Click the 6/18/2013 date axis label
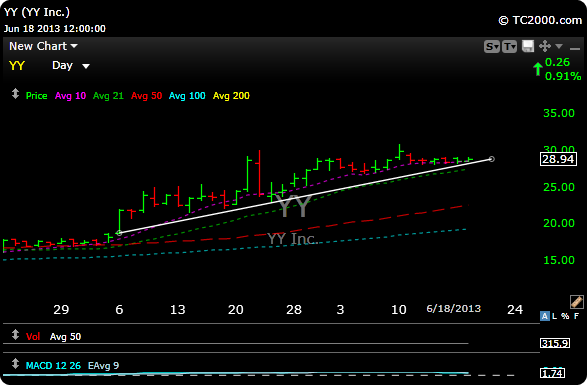This screenshot has height=385, width=587. (454, 309)
